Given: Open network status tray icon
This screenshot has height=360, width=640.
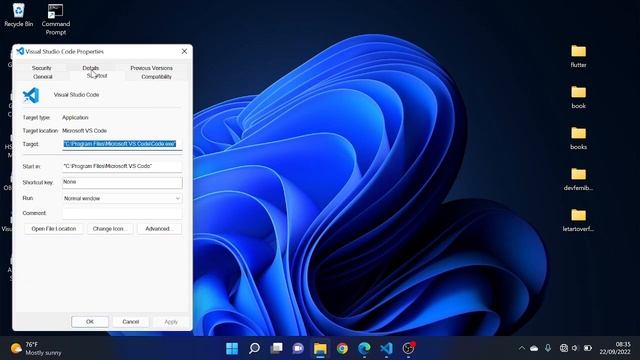Looking at the screenshot, I should point(564,348).
